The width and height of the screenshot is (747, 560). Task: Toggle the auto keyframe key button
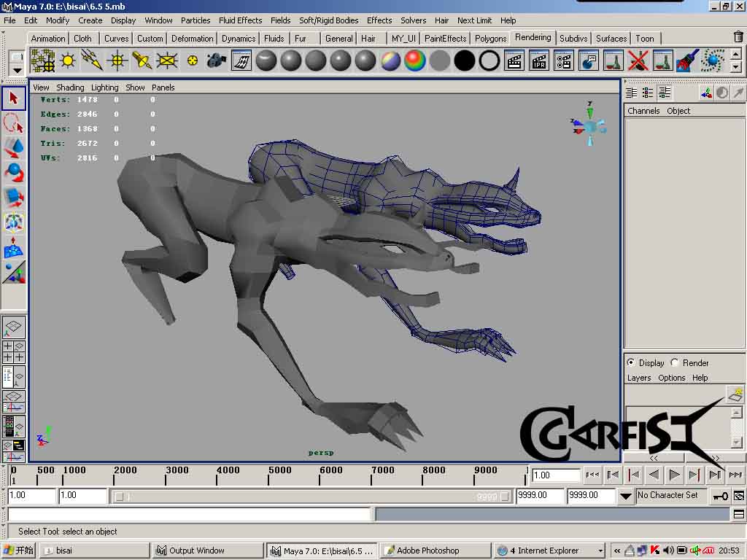pyautogui.click(x=720, y=496)
